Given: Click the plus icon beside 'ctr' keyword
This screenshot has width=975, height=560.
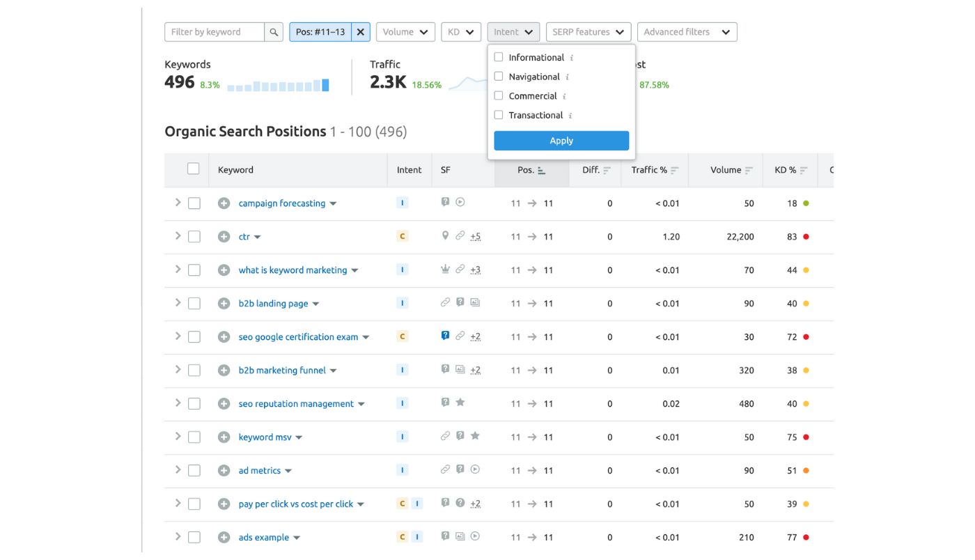Looking at the screenshot, I should pyautogui.click(x=224, y=237).
